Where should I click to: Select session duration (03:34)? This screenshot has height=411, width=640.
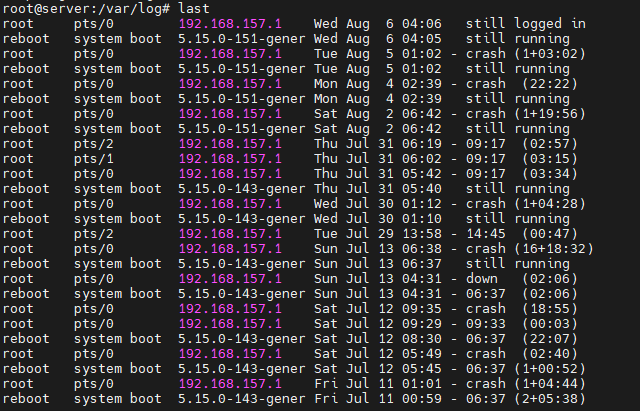point(550,174)
